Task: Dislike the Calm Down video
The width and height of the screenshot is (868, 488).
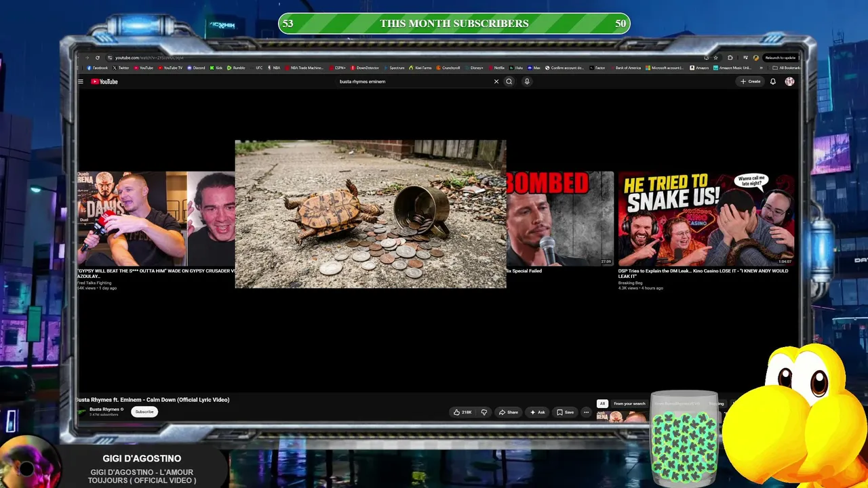Action: pyautogui.click(x=484, y=412)
